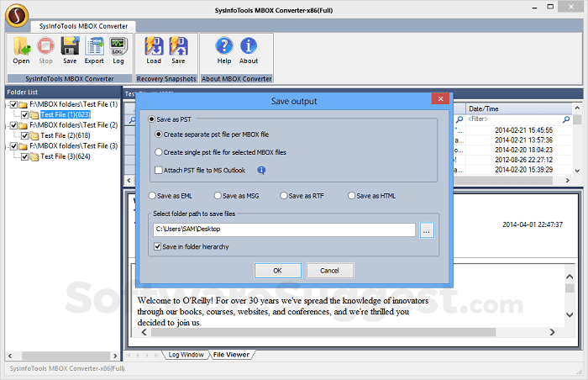The width and height of the screenshot is (588, 380).
Task: Select Save as EML option
Action: pyautogui.click(x=152, y=196)
